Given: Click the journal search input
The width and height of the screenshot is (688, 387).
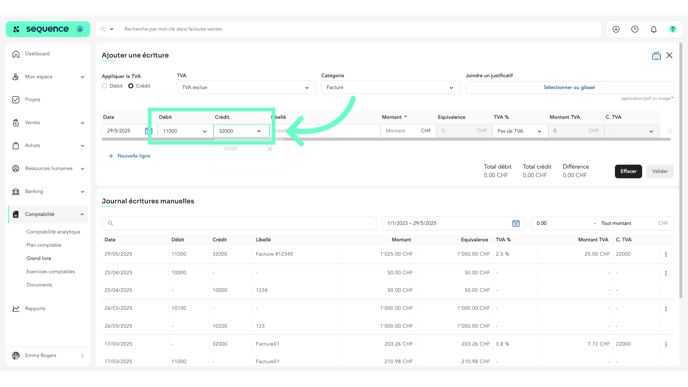Looking at the screenshot, I should (x=239, y=223).
